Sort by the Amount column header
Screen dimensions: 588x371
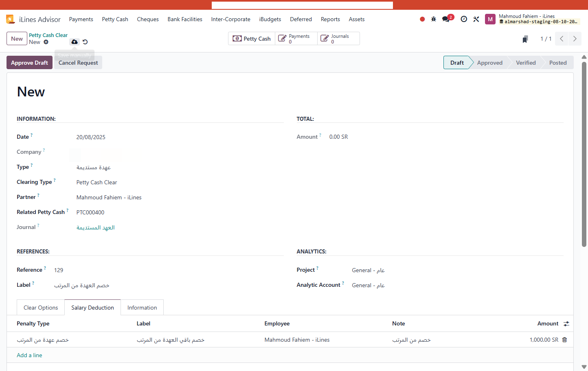click(548, 323)
